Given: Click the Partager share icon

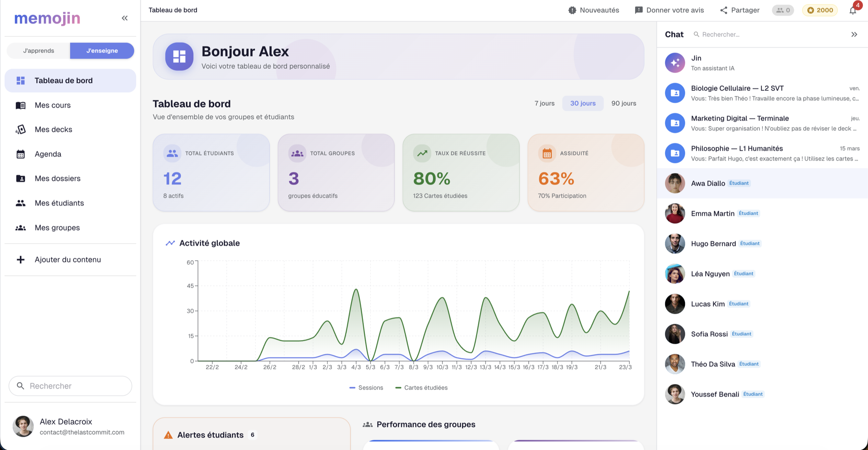Looking at the screenshot, I should point(724,10).
